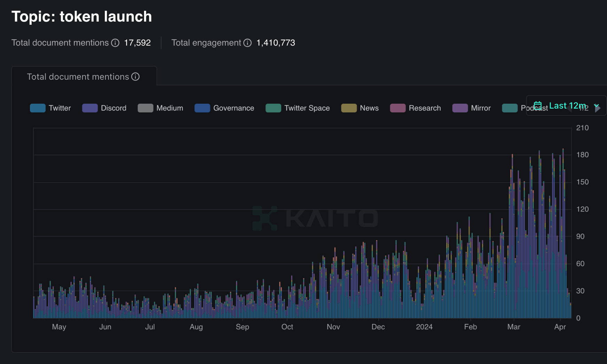Click the 1,410,773 engagement value

pyautogui.click(x=276, y=43)
